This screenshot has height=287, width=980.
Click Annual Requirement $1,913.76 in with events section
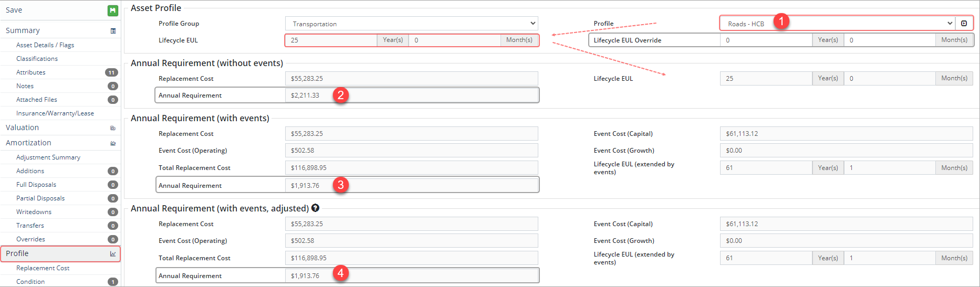coord(412,185)
